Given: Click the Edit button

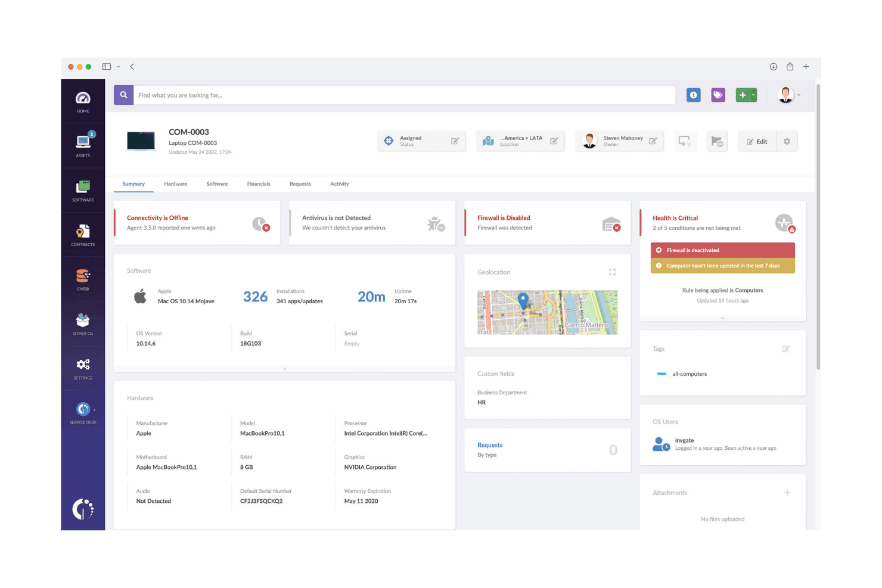Looking at the screenshot, I should click(x=757, y=141).
